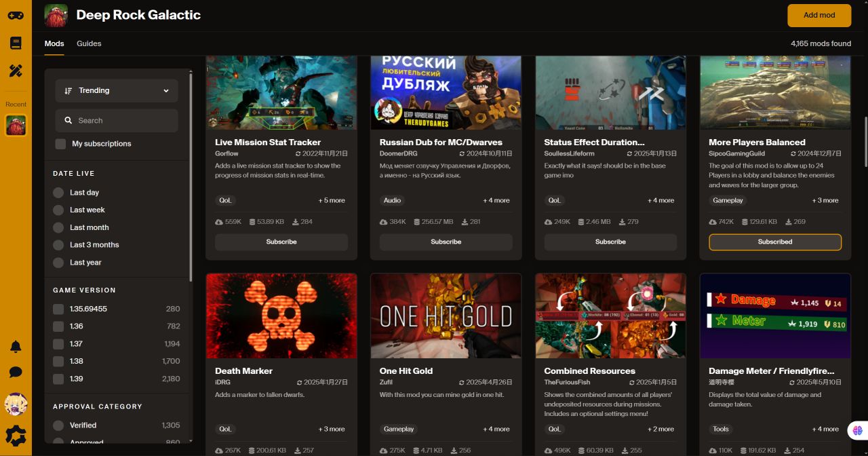Expand '+ 3 more' tags on More Players Balanced
Screen dimensions: 868x456
coord(825,201)
